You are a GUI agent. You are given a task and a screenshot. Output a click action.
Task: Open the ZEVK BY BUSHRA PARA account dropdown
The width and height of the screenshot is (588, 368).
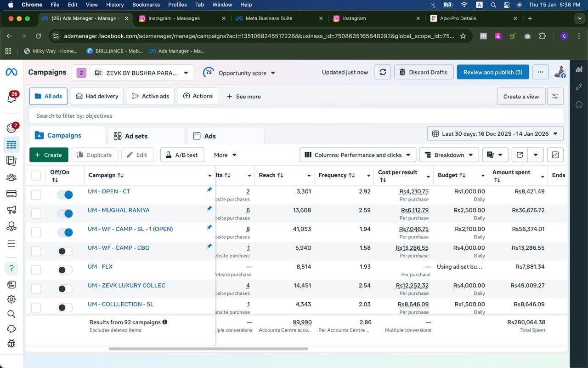tap(133, 73)
